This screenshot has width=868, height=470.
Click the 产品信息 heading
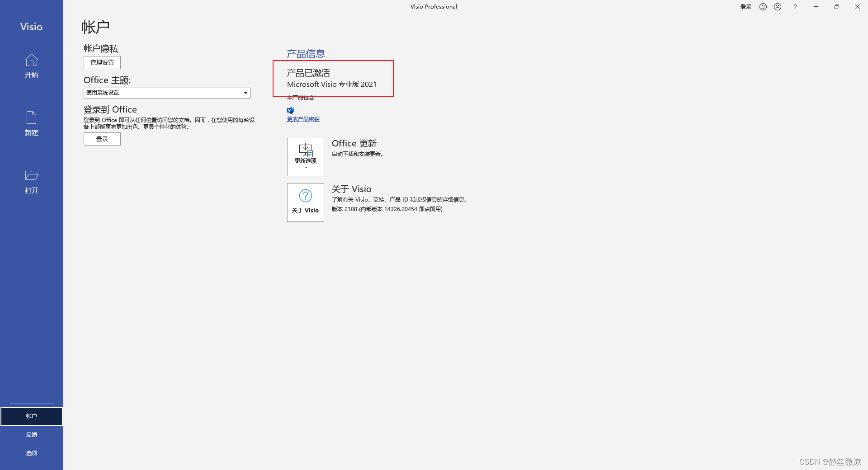click(x=306, y=54)
